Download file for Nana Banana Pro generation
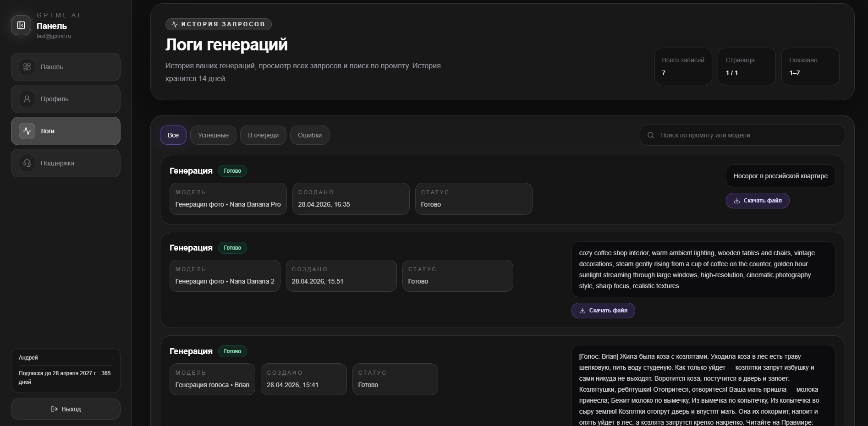Screen dimensions: 868x426 point(758,201)
